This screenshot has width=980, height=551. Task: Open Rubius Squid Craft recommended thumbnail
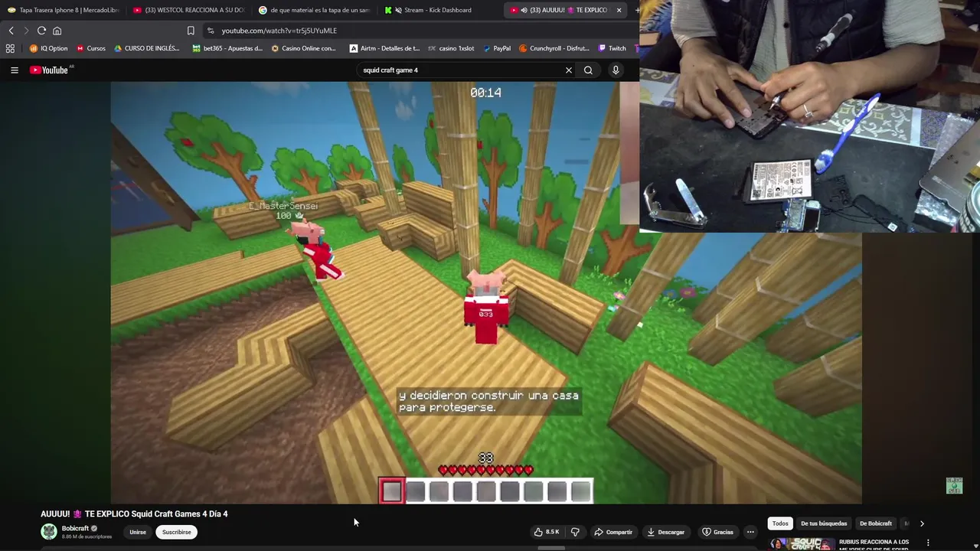802,544
